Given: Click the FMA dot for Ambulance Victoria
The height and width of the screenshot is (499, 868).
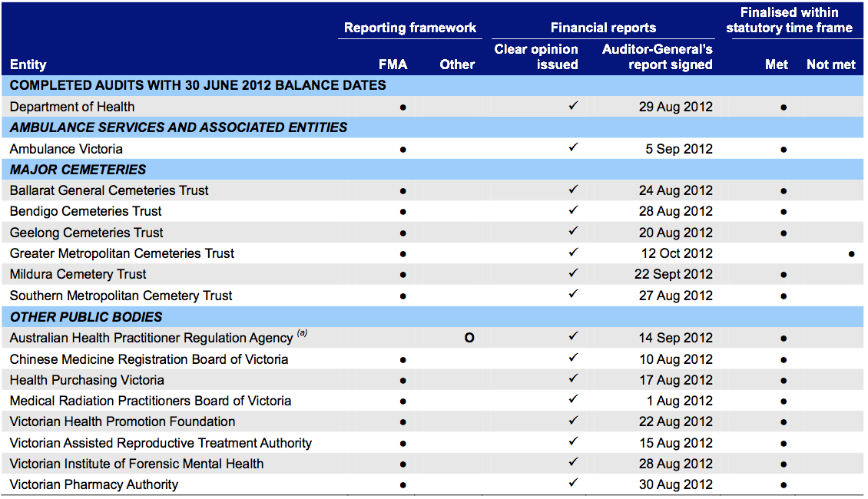Looking at the screenshot, I should [x=403, y=150].
